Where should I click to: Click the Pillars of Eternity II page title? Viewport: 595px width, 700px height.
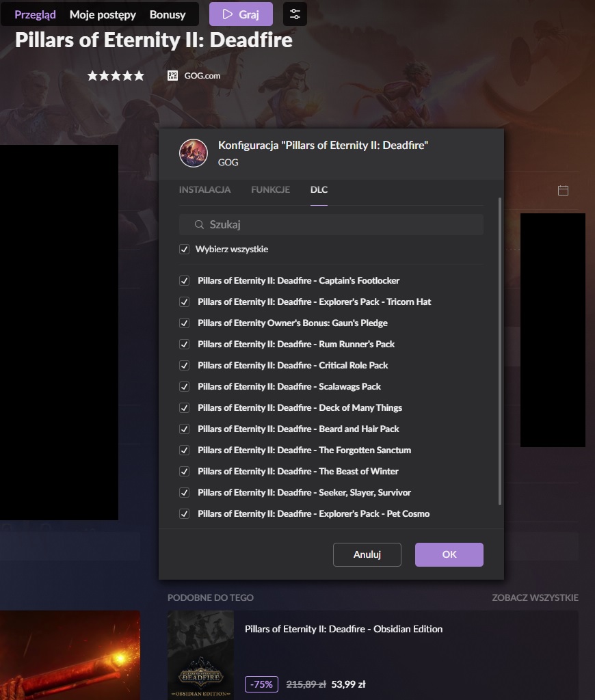pos(154,40)
